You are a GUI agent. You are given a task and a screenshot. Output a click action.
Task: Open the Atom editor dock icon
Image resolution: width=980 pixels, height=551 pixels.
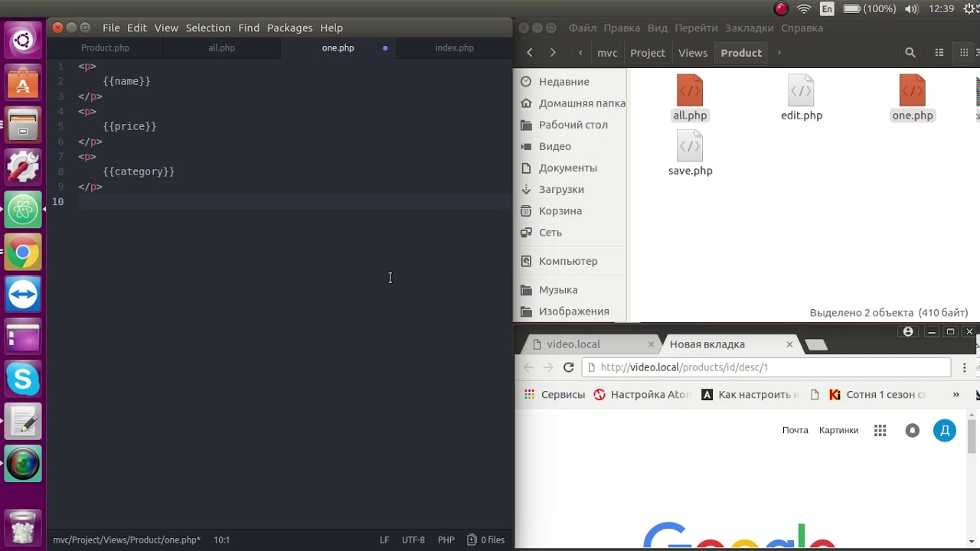pyautogui.click(x=23, y=210)
